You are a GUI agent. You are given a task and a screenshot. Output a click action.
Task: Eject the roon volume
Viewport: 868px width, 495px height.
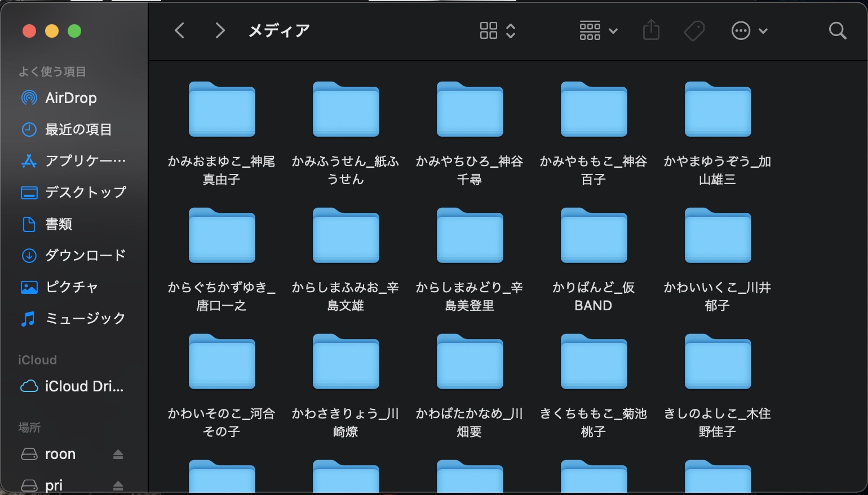[118, 454]
